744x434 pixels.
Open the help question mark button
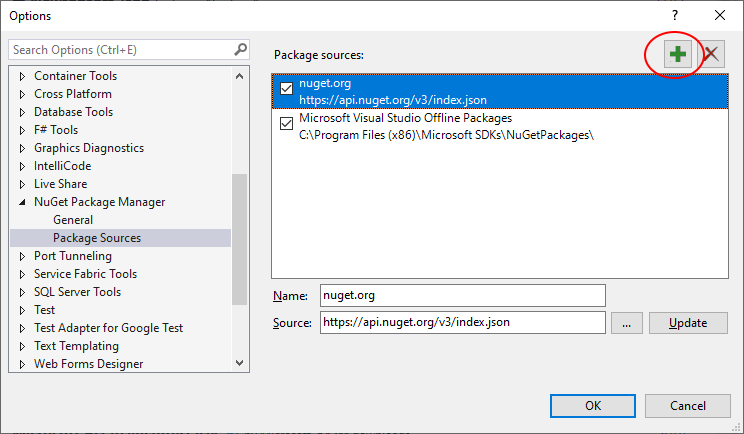[675, 15]
